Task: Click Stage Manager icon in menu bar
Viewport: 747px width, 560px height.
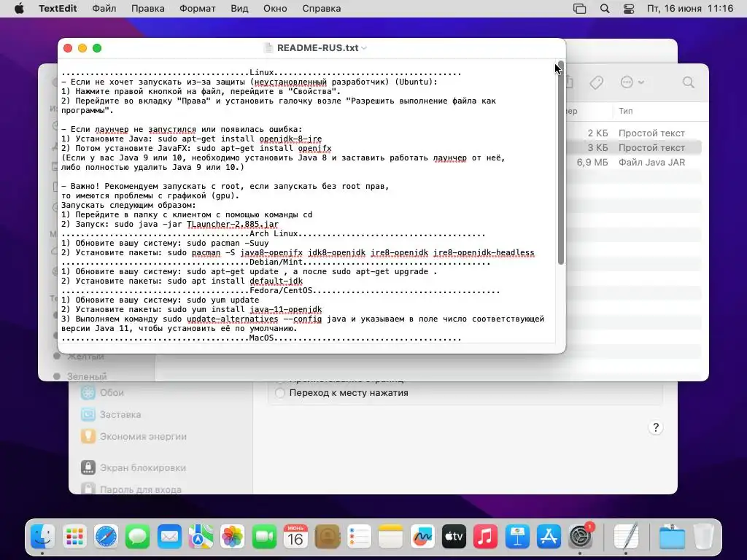Action: coord(579,9)
